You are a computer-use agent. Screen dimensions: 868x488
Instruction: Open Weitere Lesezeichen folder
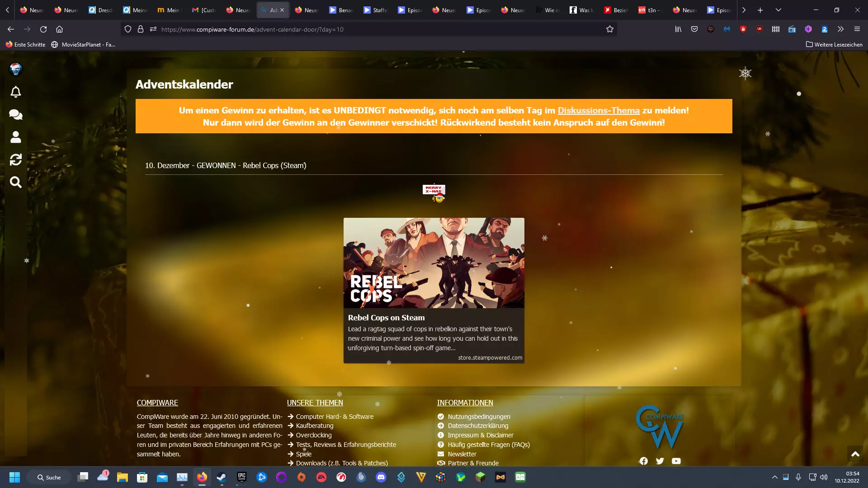pyautogui.click(x=834, y=45)
